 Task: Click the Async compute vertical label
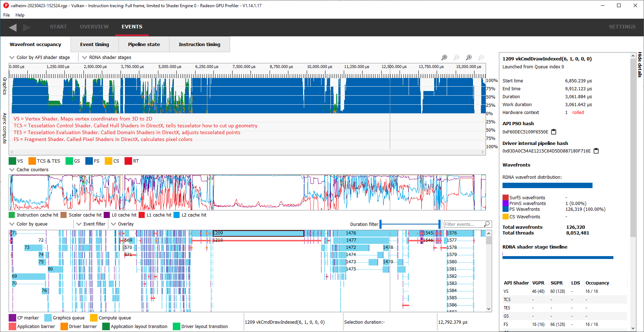point(5,128)
